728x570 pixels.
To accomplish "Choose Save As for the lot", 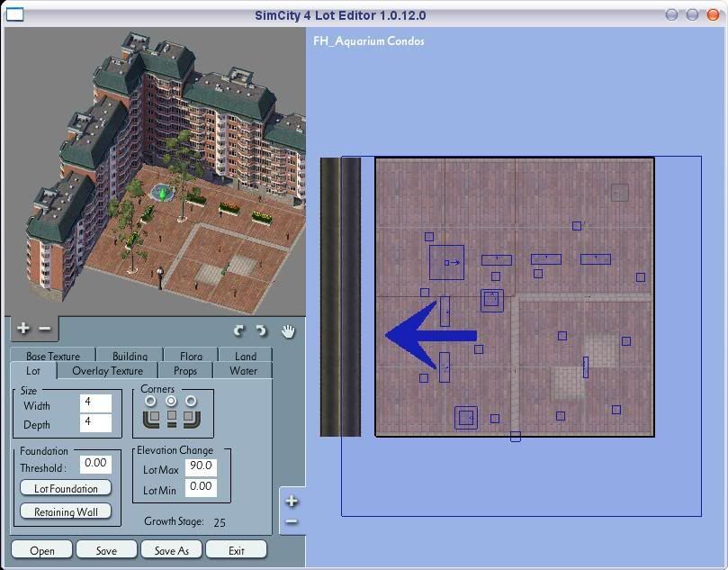I will [171, 550].
